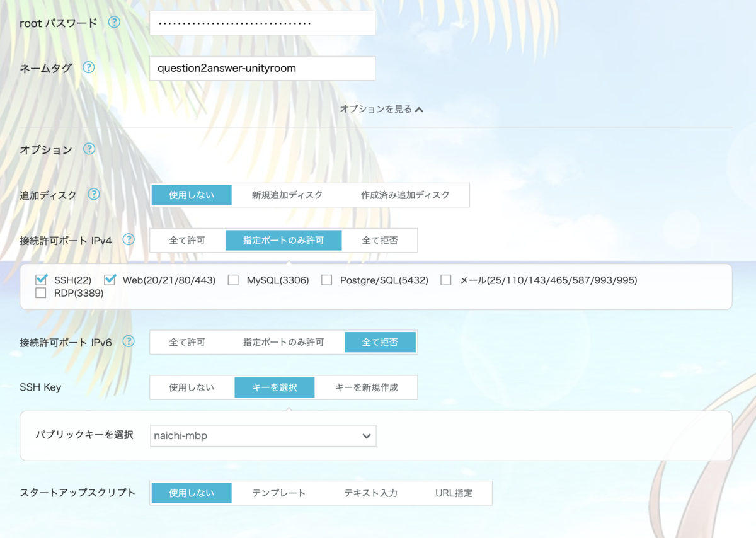This screenshot has width=756, height=538.
Task: Open help for 接続許可ポート IPv6
Action: [x=128, y=341]
